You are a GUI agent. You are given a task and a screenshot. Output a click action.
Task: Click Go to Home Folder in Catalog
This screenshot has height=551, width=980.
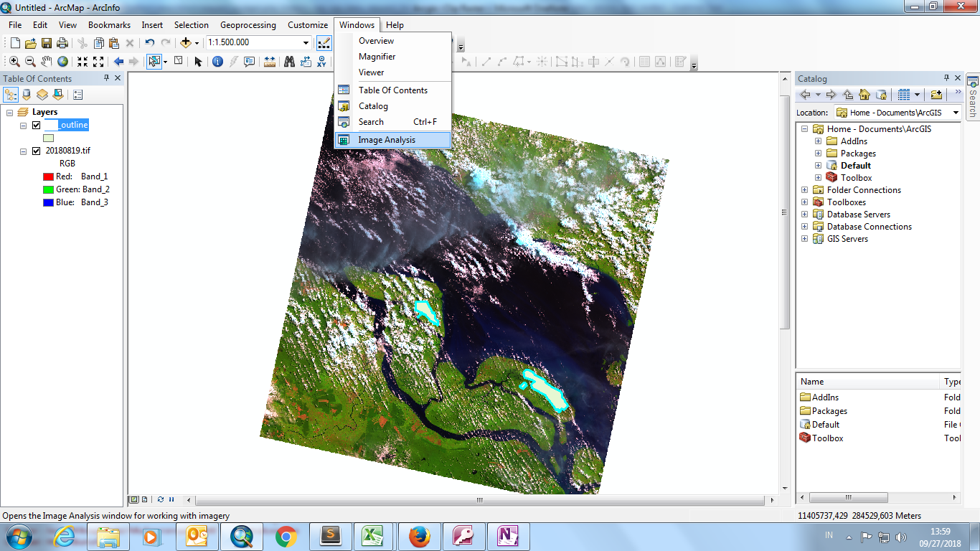(864, 95)
